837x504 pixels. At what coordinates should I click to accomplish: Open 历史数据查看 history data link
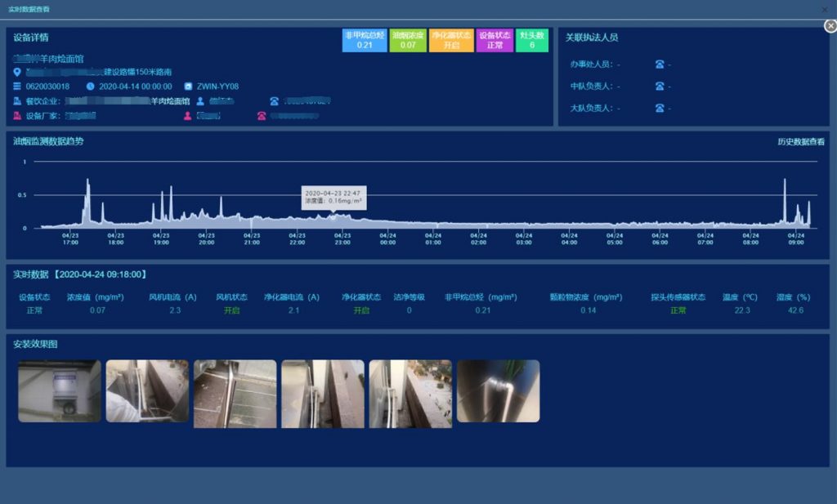click(x=800, y=142)
